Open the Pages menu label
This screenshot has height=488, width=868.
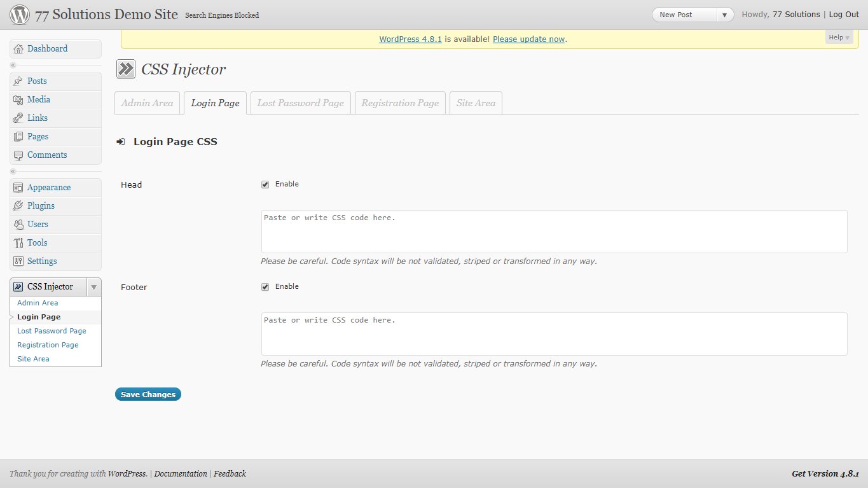click(38, 137)
